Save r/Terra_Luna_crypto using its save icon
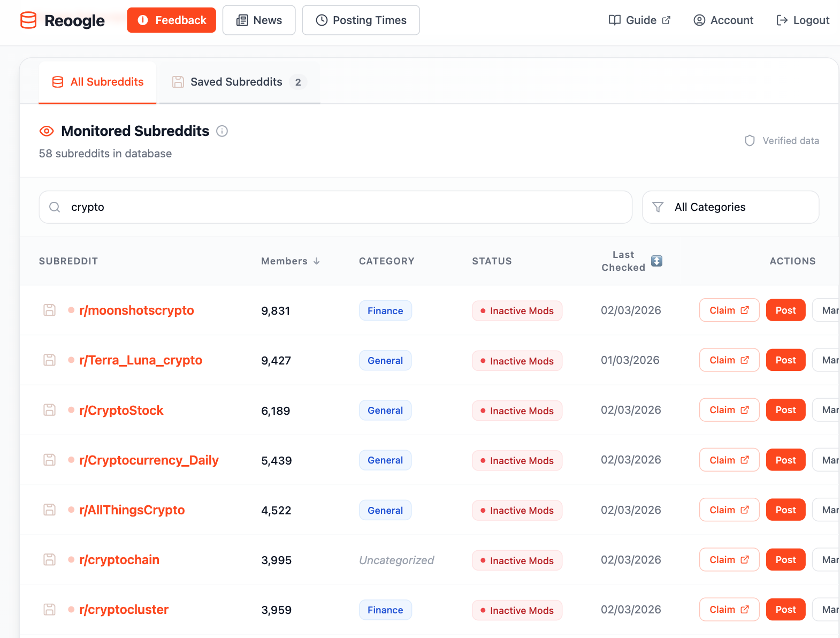 [50, 360]
